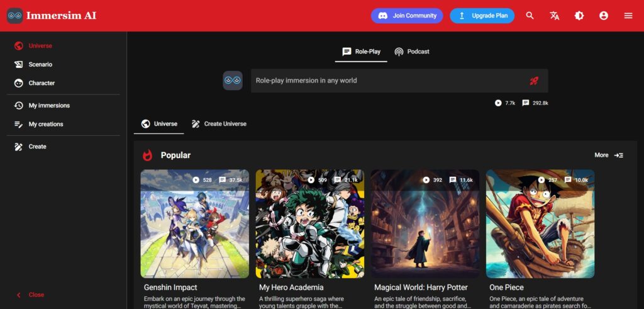644x309 pixels.
Task: Switch to the Podcast tab
Action: tap(412, 52)
